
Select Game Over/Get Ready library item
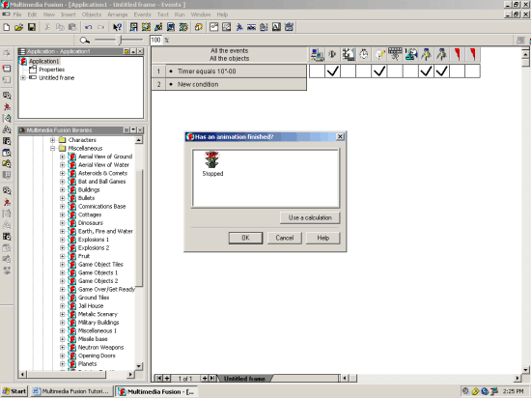[106, 289]
